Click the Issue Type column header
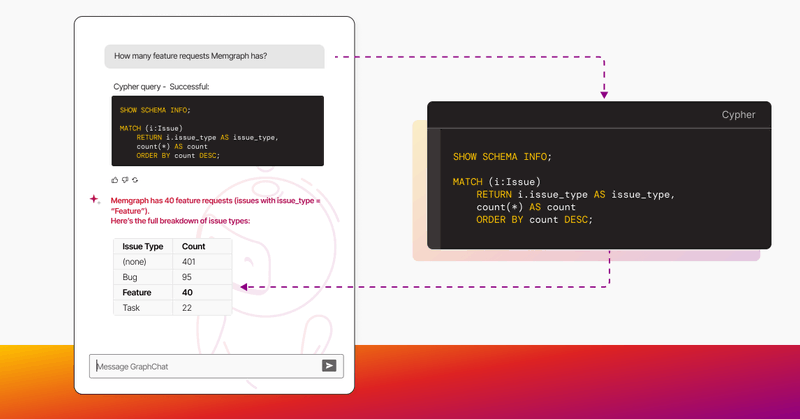The height and width of the screenshot is (419, 800). pyautogui.click(x=143, y=247)
